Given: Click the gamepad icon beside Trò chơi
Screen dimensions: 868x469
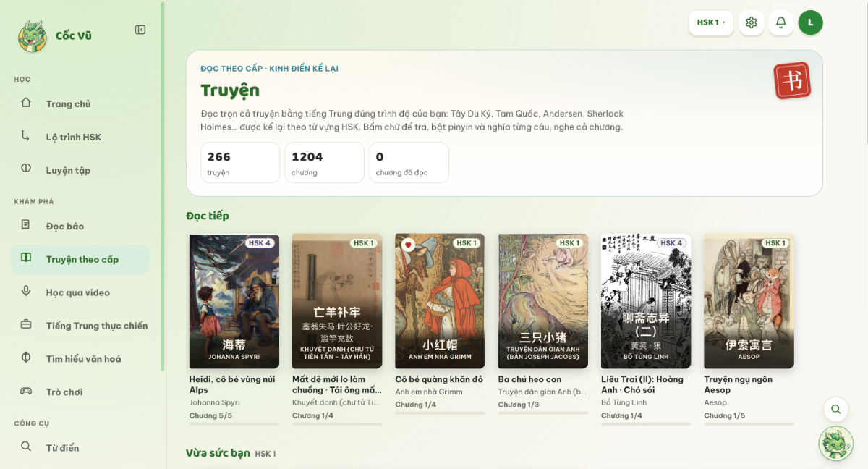Looking at the screenshot, I should click(26, 392).
